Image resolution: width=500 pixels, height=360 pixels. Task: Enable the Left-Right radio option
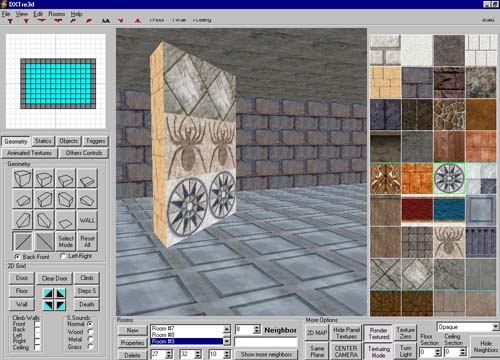(63, 256)
